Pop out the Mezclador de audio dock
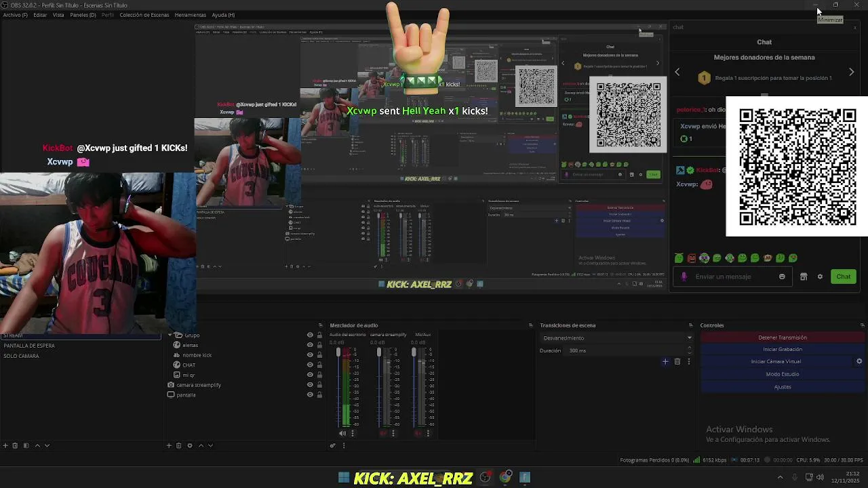This screenshot has height=488, width=868. (x=530, y=325)
